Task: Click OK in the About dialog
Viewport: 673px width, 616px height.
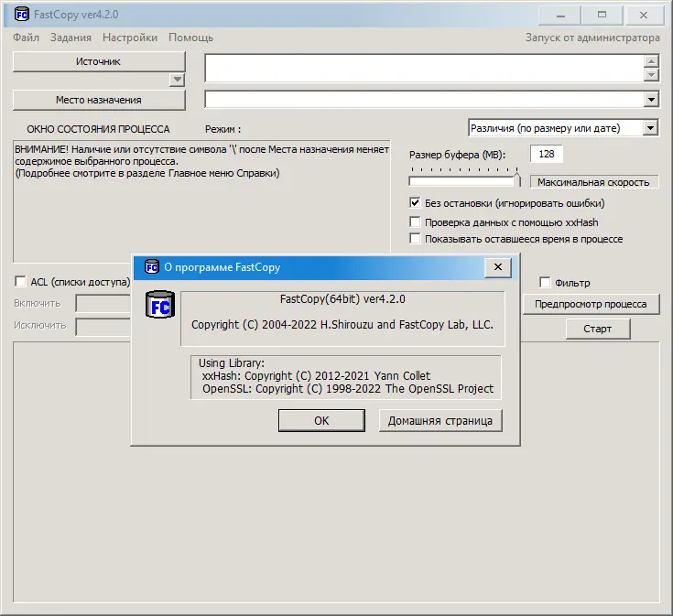Action: click(321, 420)
